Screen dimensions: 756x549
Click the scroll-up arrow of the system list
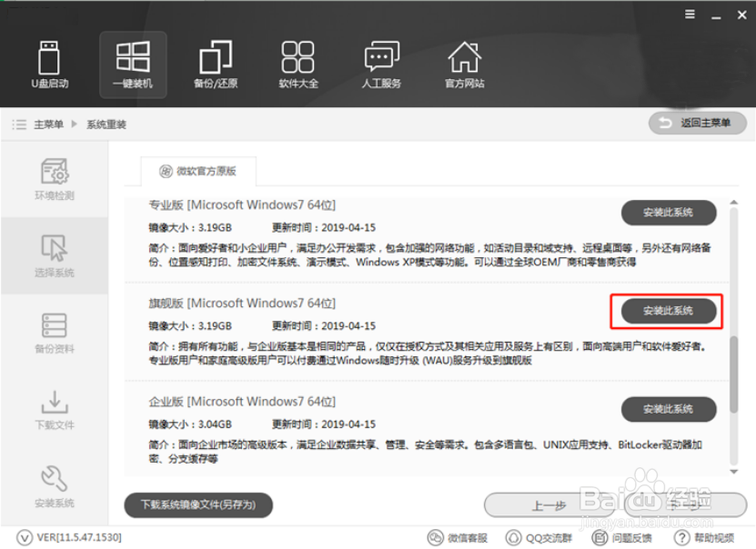tap(734, 203)
